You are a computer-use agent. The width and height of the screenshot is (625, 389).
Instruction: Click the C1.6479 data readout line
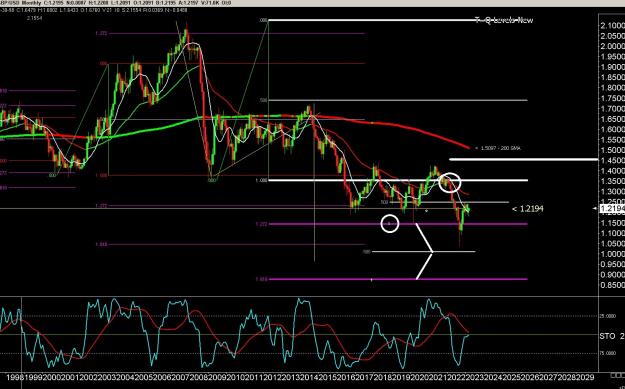click(x=94, y=10)
